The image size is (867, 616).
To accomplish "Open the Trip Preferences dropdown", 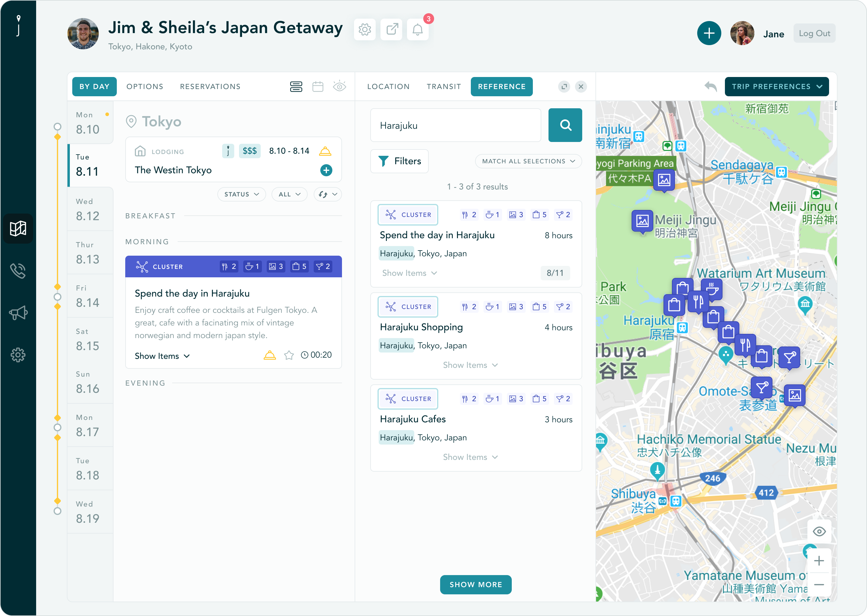I will [x=776, y=87].
